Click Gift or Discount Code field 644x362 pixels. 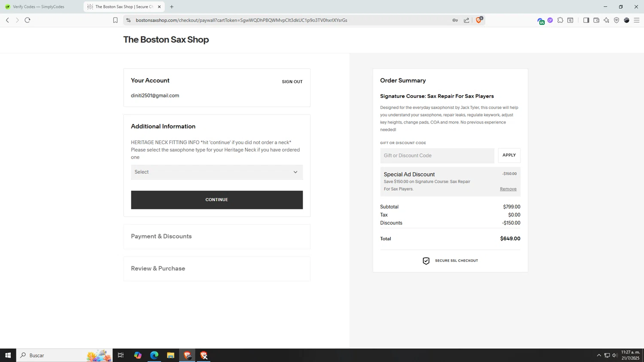click(437, 156)
